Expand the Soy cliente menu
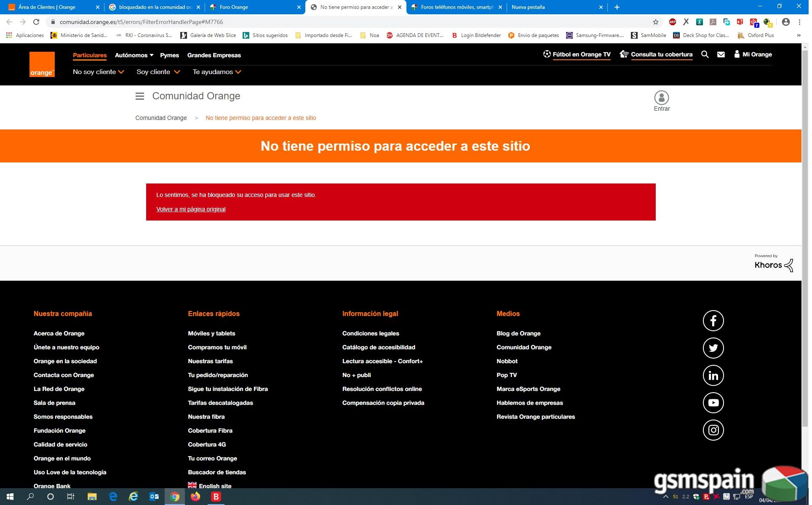 (x=159, y=72)
